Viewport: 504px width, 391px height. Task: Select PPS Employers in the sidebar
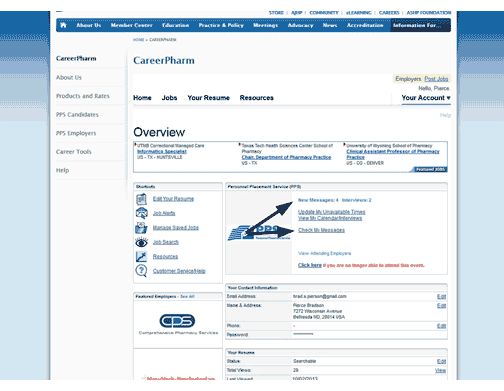[76, 133]
